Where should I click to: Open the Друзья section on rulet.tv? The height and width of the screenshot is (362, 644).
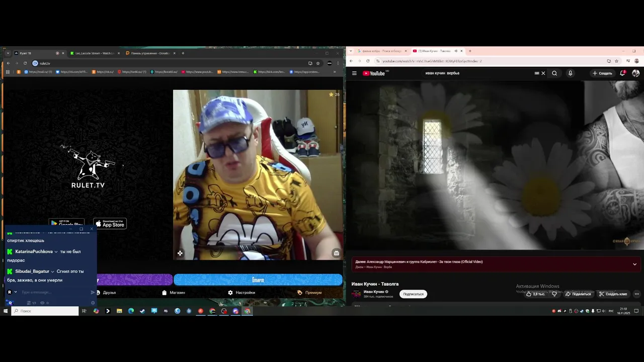[106, 293]
